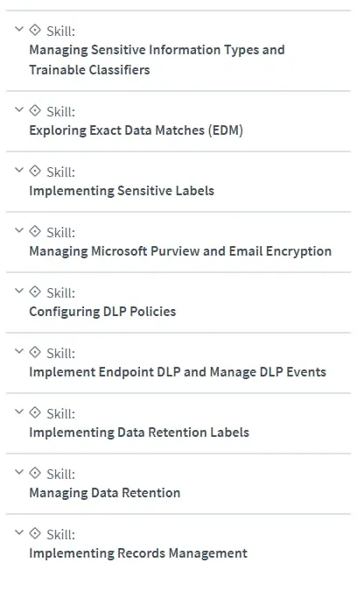Toggle chevron for Implementing Sensitive Labels
This screenshot has width=364, height=591.
tap(19, 170)
